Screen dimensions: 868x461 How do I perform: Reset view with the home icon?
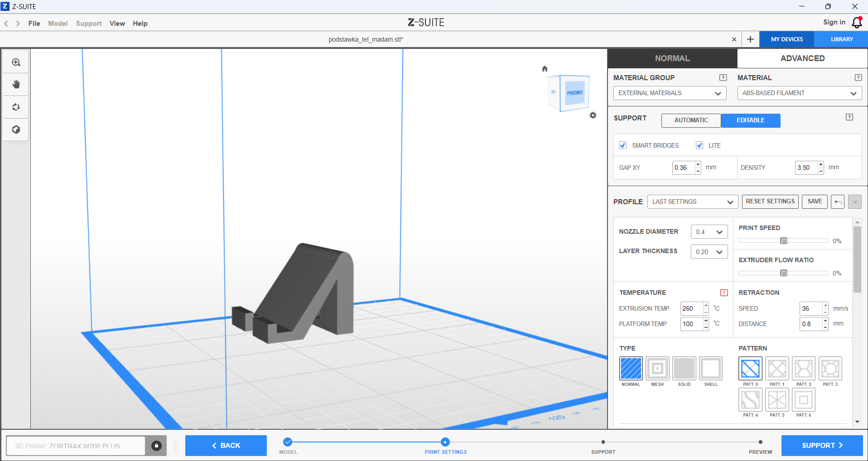[x=545, y=69]
